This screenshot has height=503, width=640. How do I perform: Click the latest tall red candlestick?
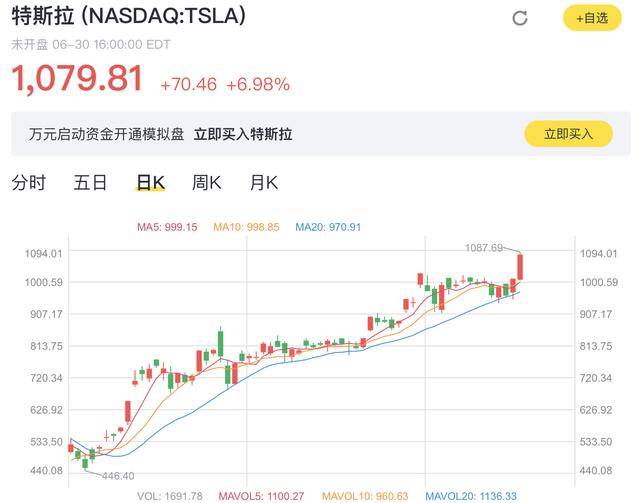click(x=520, y=267)
